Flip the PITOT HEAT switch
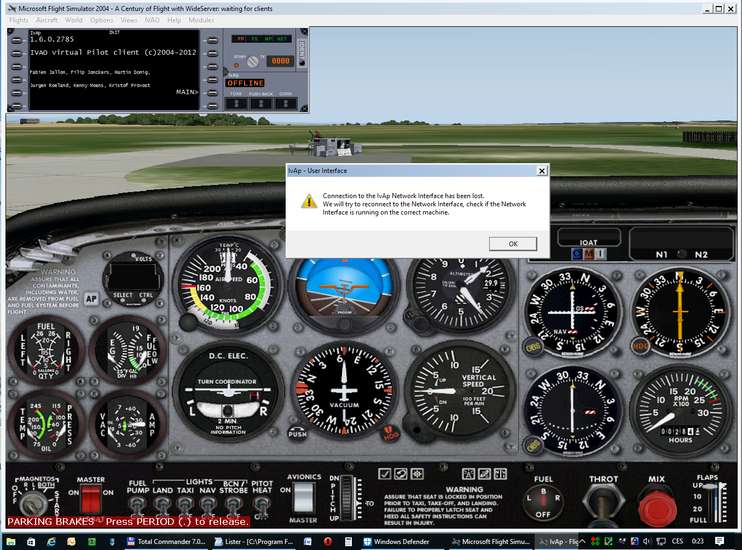The height and width of the screenshot is (550, 742). click(x=261, y=507)
